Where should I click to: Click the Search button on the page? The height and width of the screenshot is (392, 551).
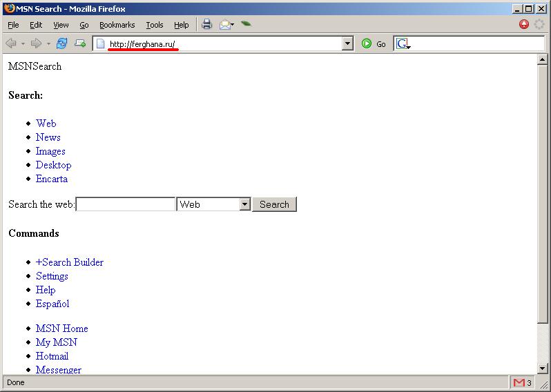274,204
